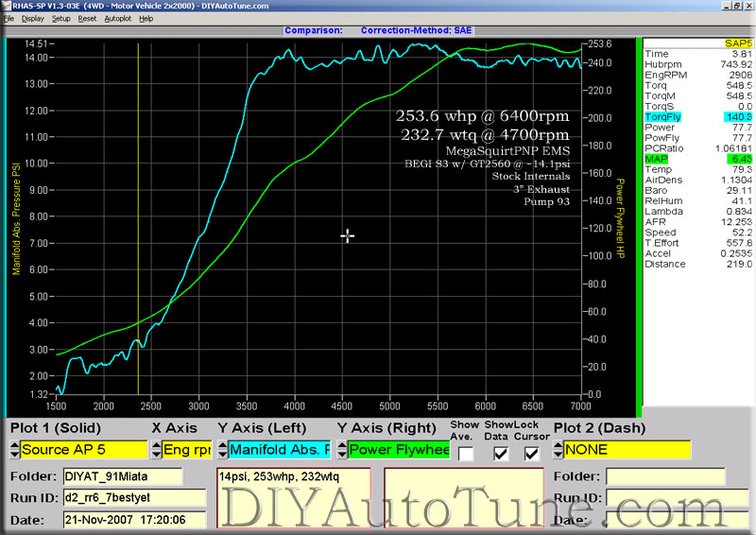Screen dimensions: 756x535
Task: Click the Speed row in data panel
Action: [698, 233]
